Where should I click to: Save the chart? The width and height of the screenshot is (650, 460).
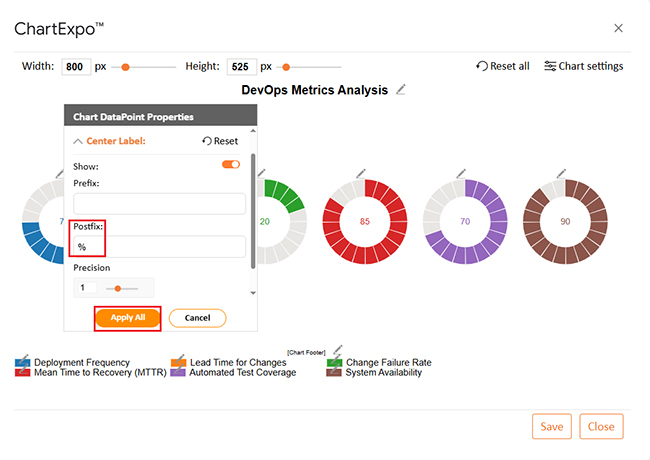point(552,426)
